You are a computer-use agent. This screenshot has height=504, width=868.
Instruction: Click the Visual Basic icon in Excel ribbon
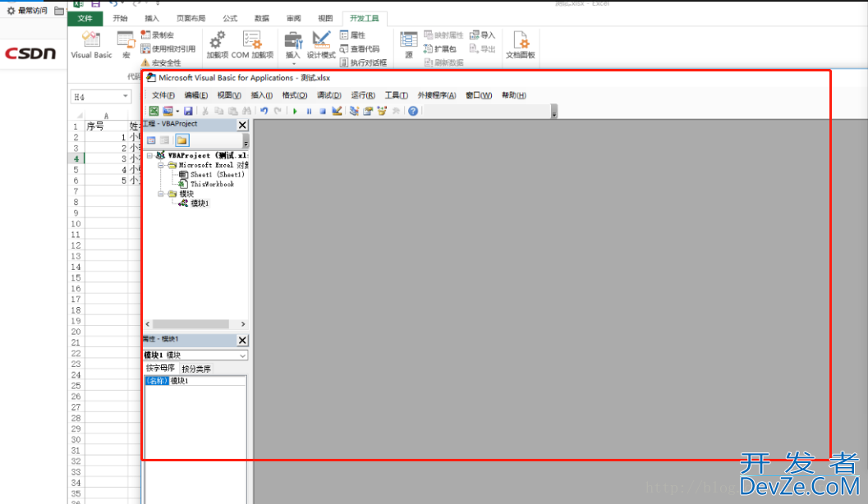[x=91, y=44]
